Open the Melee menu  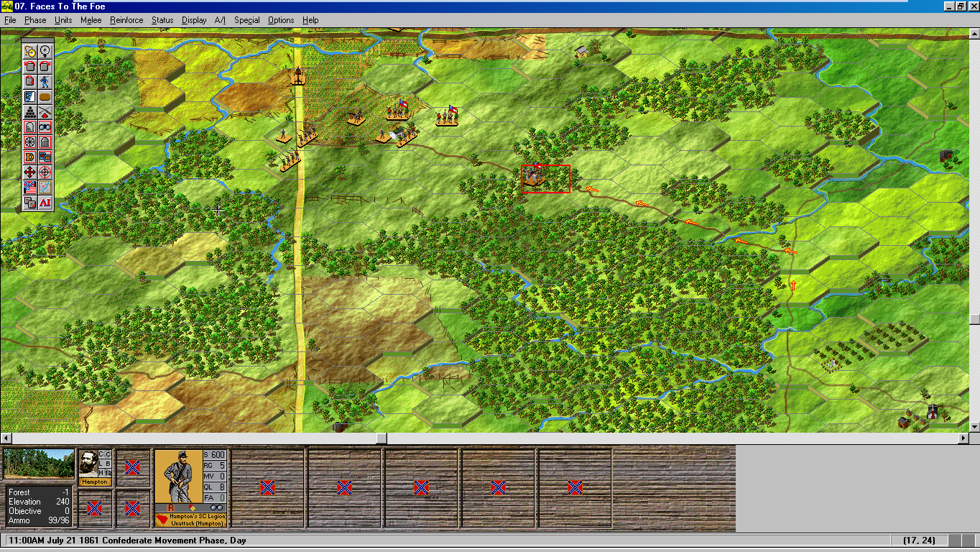(91, 20)
